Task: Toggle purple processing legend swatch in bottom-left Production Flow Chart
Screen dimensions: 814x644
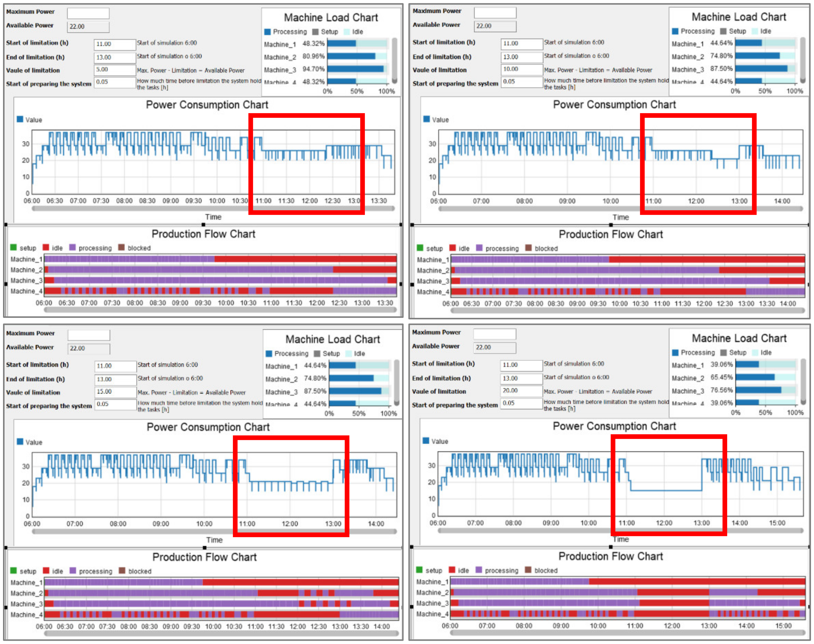Action: [x=73, y=570]
